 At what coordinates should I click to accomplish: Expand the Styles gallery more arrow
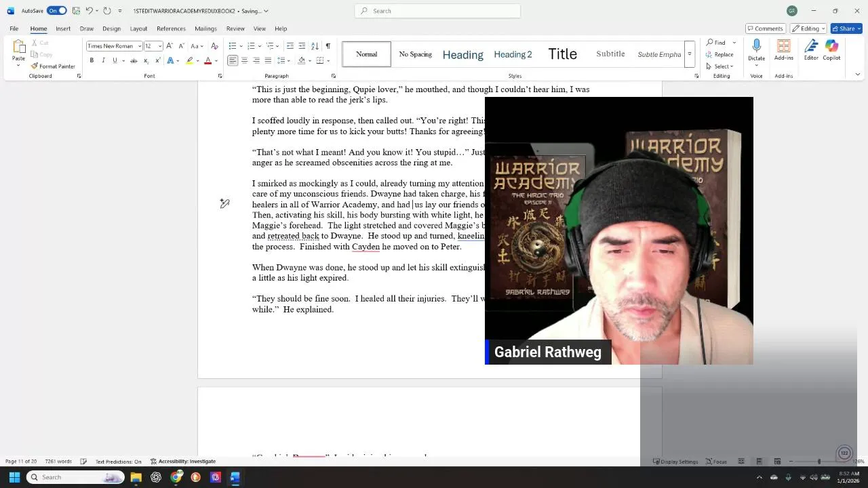690,54
